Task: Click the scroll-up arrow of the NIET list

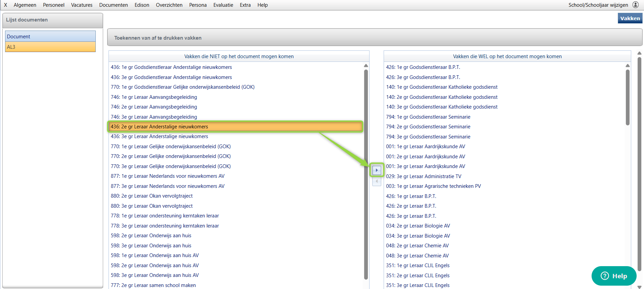Action: point(366,66)
